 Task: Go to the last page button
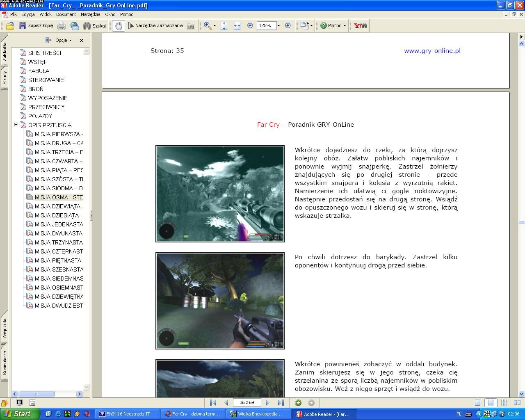(x=281, y=403)
